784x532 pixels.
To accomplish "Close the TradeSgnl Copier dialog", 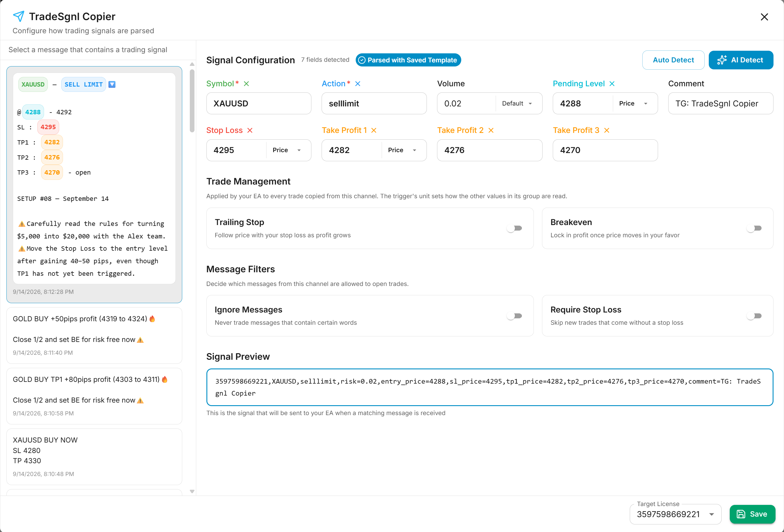I will (x=764, y=17).
